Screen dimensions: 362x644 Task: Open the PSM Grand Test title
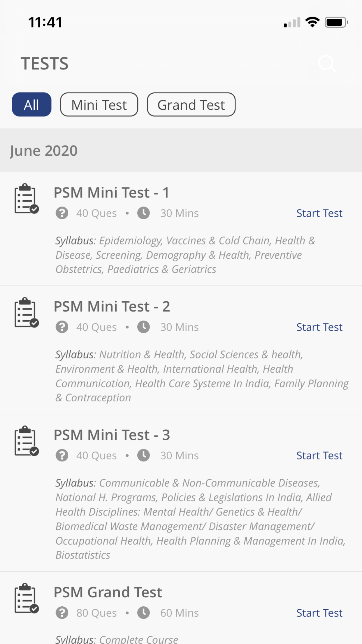click(108, 592)
